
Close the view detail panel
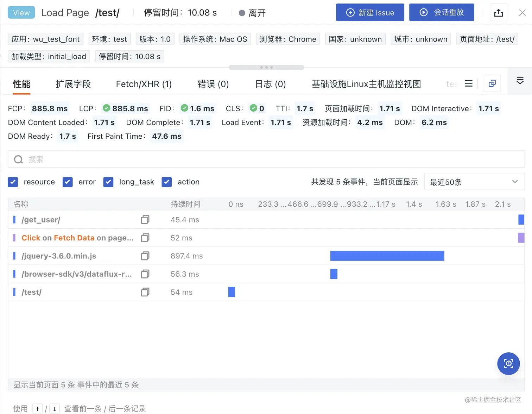[x=522, y=13]
